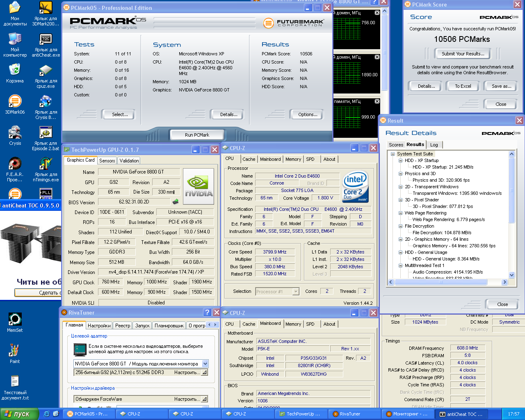The image size is (525, 420).
Task: Collapse the Web Page Rendering node
Action: click(400, 213)
